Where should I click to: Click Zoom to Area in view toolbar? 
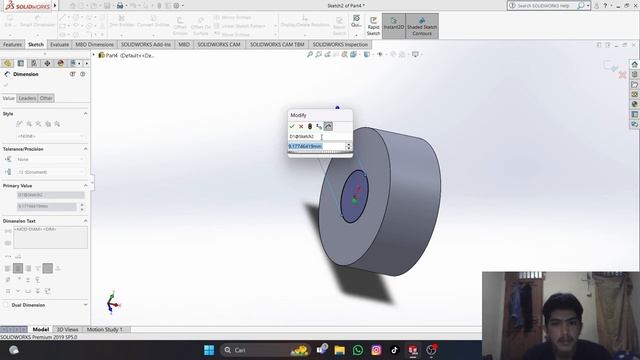pos(318,54)
